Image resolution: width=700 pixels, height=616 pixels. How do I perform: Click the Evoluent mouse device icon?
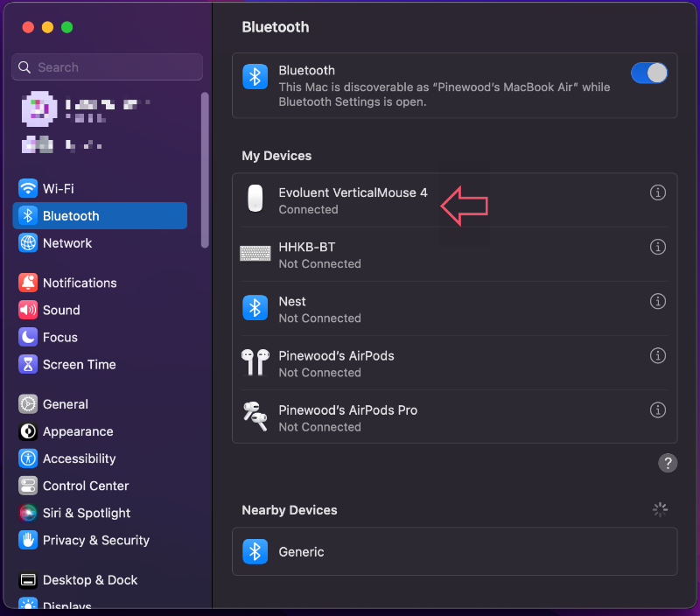[x=255, y=199]
